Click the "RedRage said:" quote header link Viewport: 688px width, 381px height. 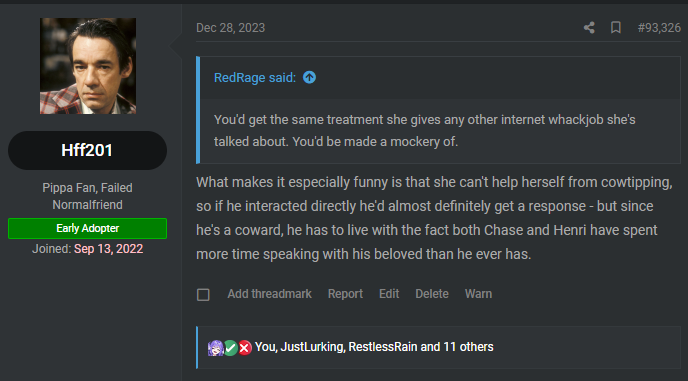pyautogui.click(x=255, y=78)
